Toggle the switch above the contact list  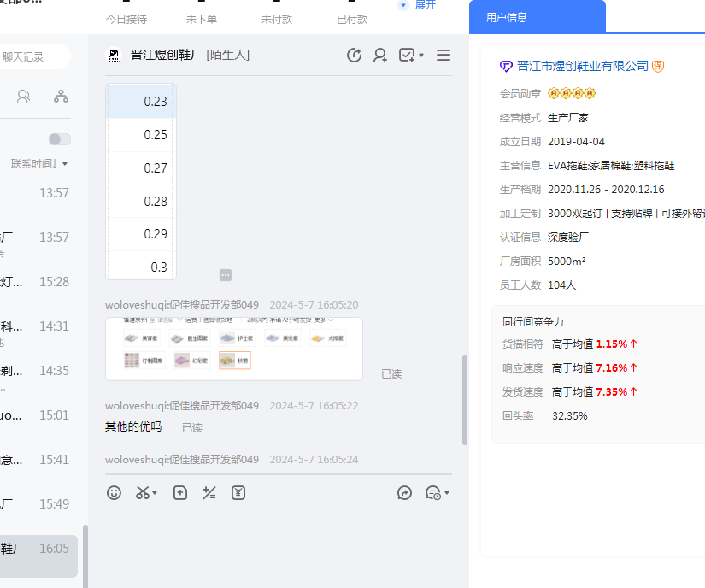60,139
